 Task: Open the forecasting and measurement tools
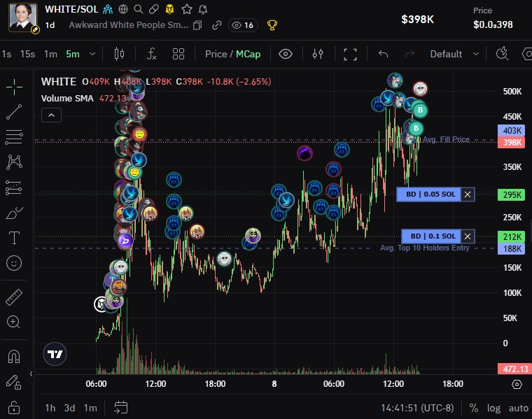(x=14, y=187)
